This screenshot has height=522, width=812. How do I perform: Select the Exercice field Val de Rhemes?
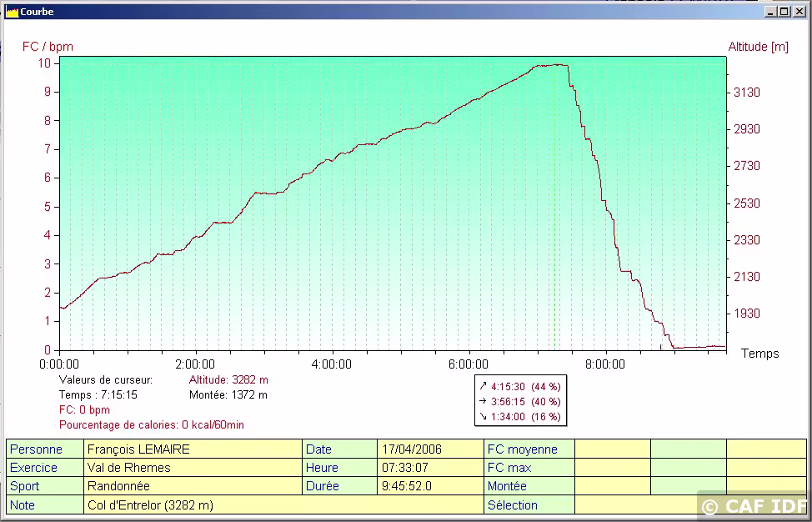coord(193,468)
